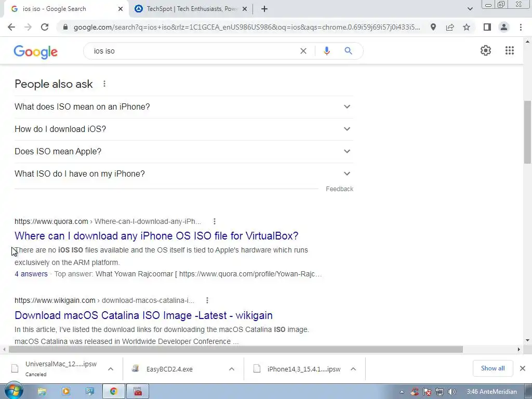Screen dimensions: 532x399
Task: Close the downloads bar
Action: (523, 368)
